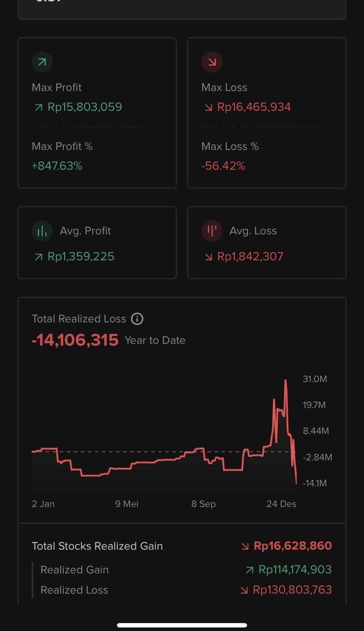Tap the red Max Loss arrow icon
This screenshot has width=364, height=631.
[x=212, y=62]
